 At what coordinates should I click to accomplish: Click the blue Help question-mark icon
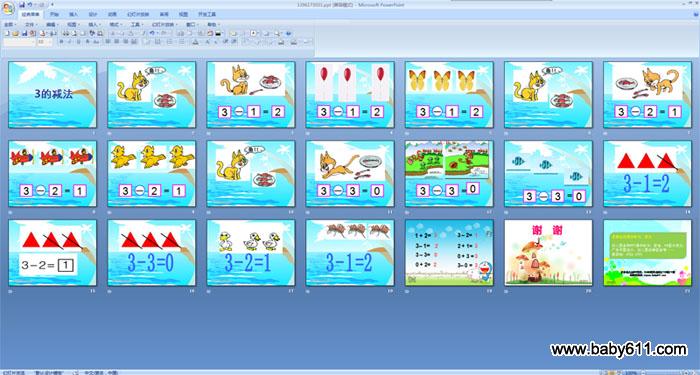pyautogui.click(x=288, y=33)
